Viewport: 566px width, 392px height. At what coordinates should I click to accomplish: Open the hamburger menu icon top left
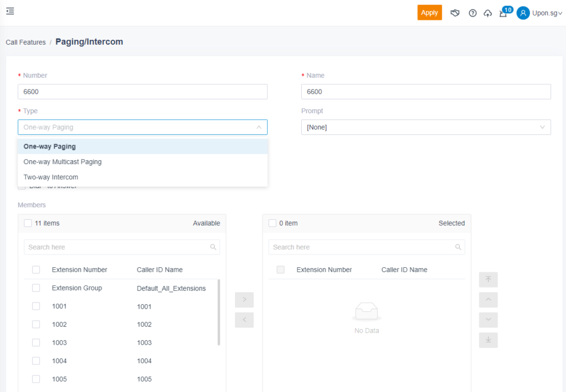point(10,11)
